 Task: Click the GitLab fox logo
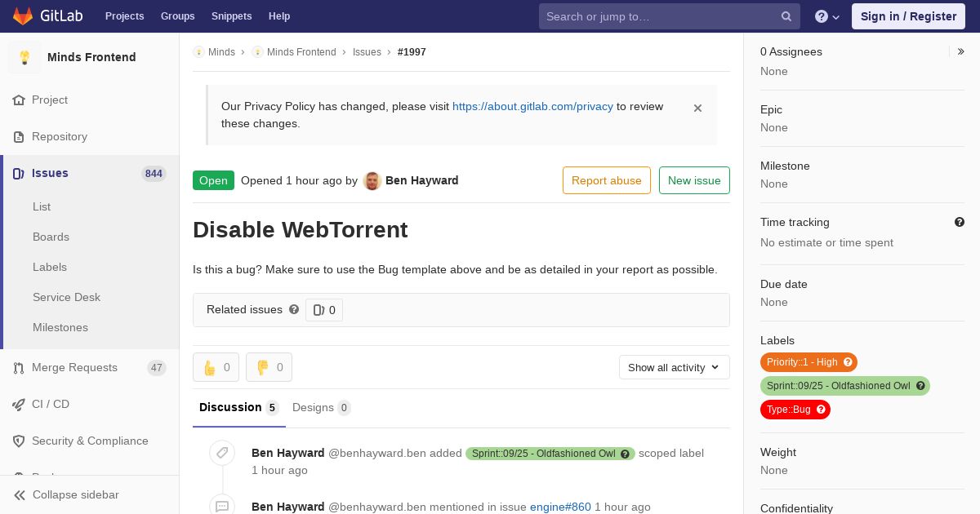pos(23,16)
